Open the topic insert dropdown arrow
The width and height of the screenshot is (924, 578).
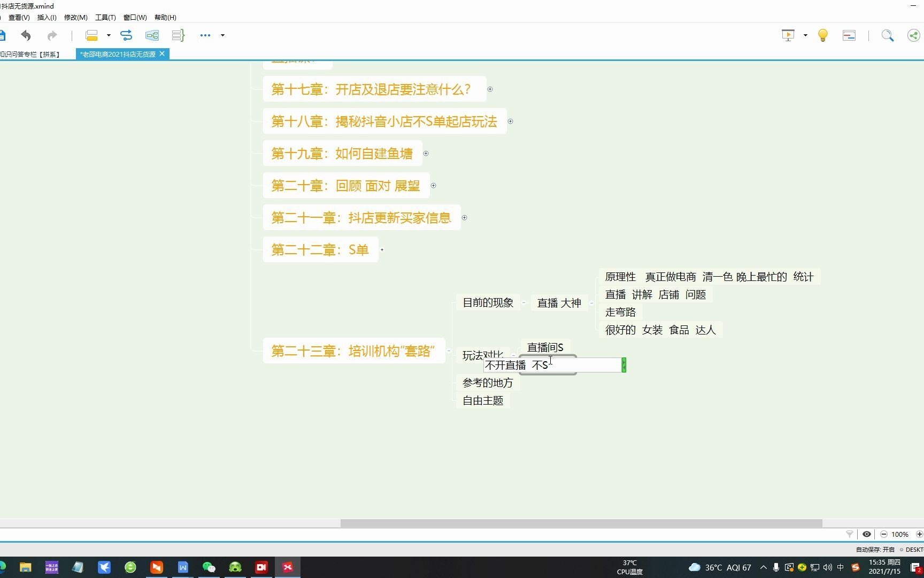(109, 35)
